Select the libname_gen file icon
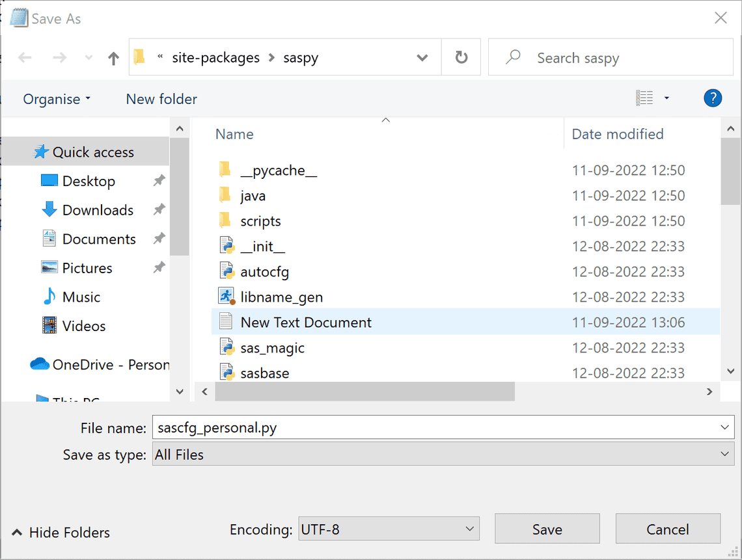 [x=226, y=297]
